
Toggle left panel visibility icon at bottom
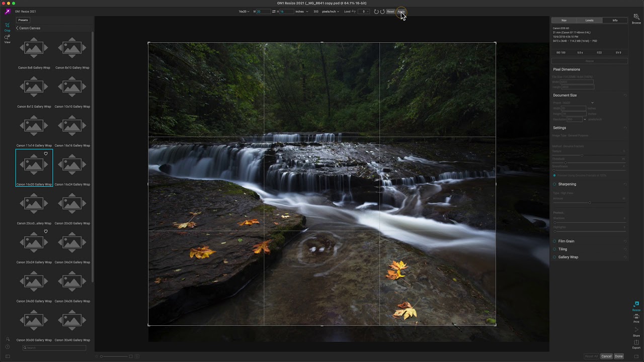tap(7, 356)
